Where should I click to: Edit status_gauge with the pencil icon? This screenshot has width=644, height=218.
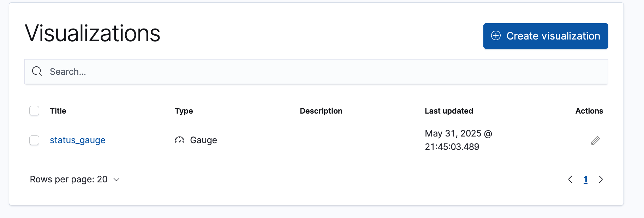595,140
